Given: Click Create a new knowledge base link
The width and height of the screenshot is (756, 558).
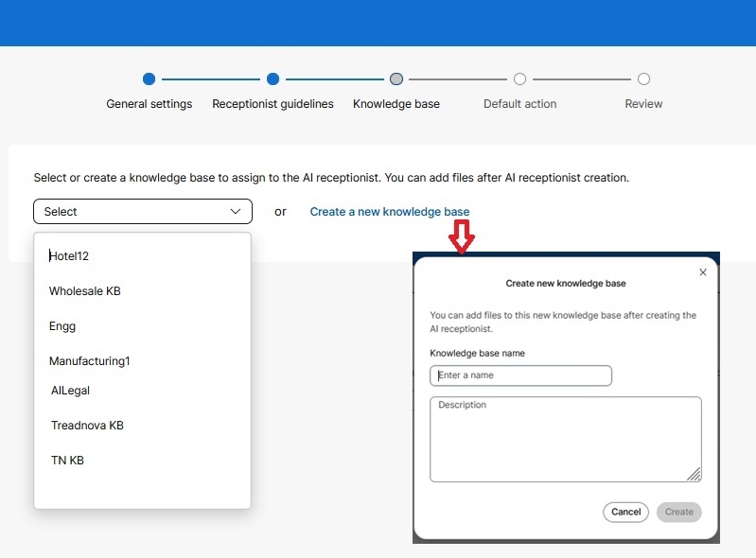Looking at the screenshot, I should (x=390, y=212).
